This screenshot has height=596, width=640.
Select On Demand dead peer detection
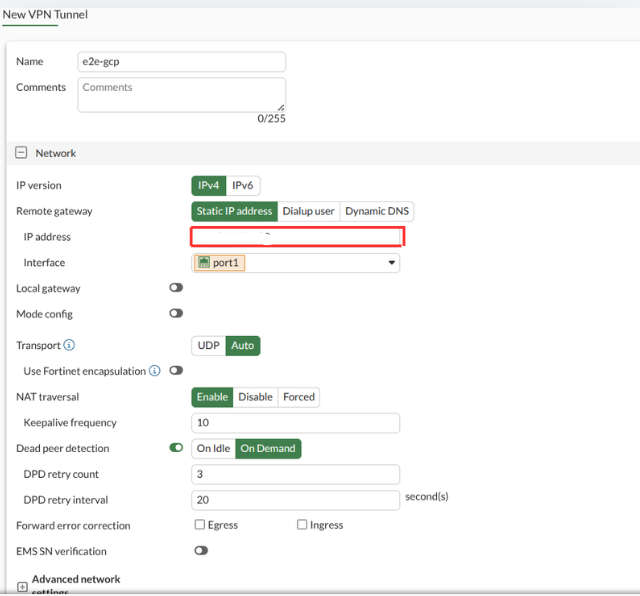268,449
